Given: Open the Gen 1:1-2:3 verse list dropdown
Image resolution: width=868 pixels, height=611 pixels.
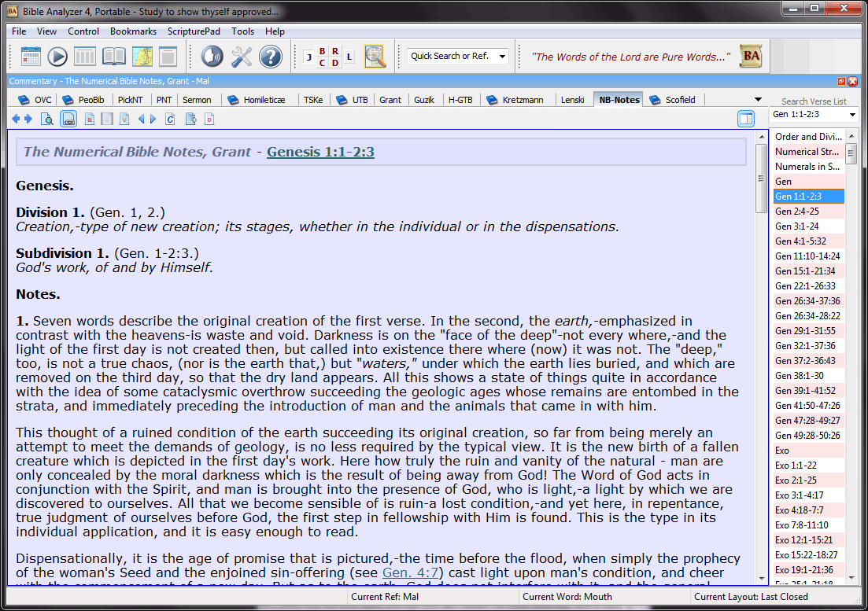Looking at the screenshot, I should click(x=852, y=115).
